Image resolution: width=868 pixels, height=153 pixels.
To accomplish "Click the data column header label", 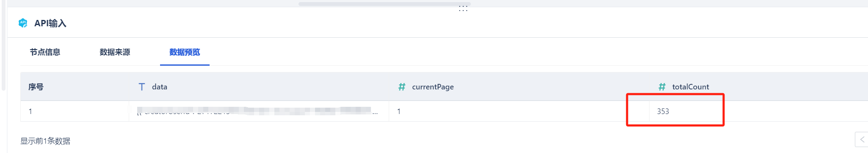I will [160, 87].
